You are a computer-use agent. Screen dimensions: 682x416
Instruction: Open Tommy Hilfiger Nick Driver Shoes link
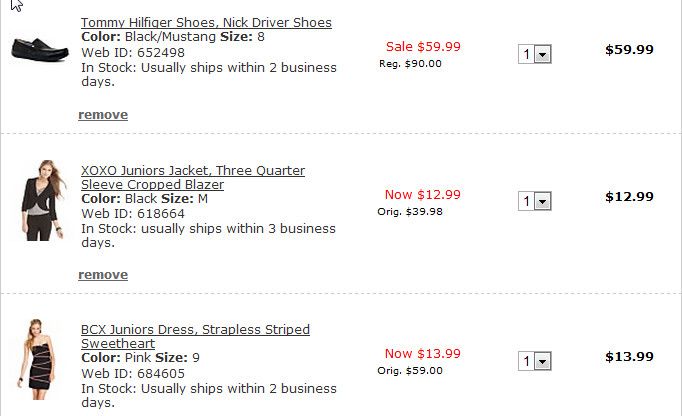click(x=206, y=23)
